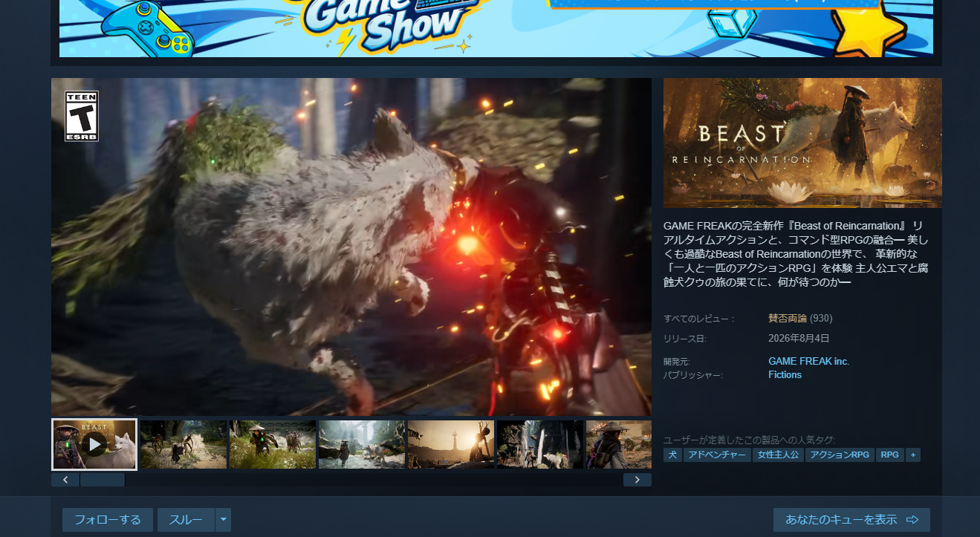Click the main gameplay video area
The width and height of the screenshot is (980, 537).
pyautogui.click(x=351, y=247)
